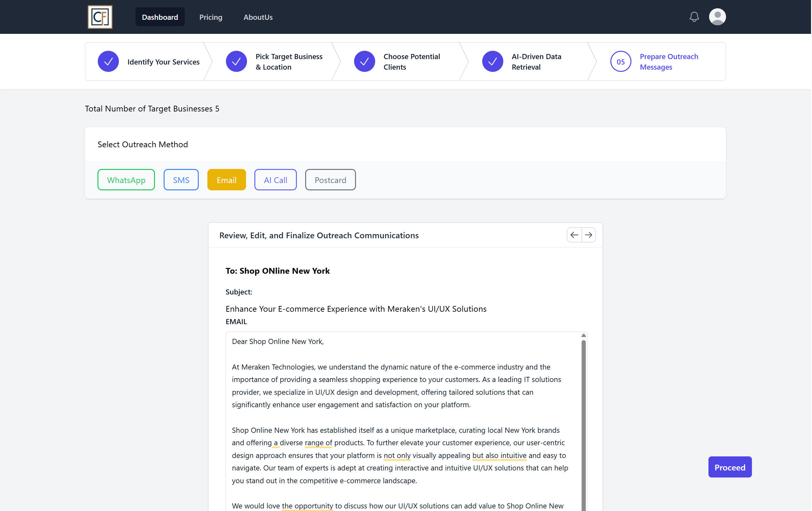812x511 pixels.
Task: Click the email subject line text
Action: (356, 309)
